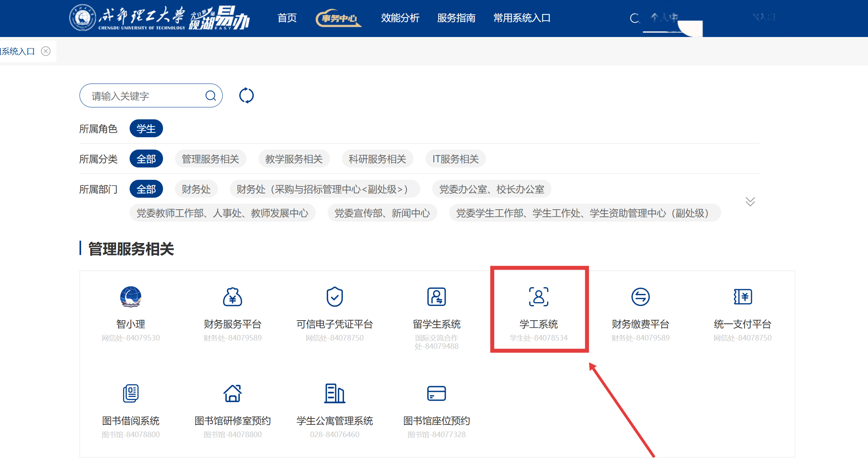Filter by 党委宣传部、新闻中心 department
Viewport: 868px width, 467px height.
click(x=382, y=213)
